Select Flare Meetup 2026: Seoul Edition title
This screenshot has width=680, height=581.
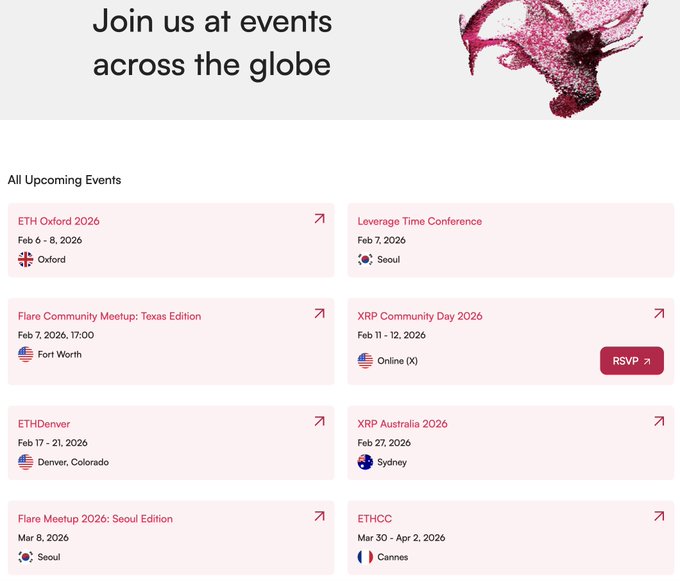[x=95, y=519]
